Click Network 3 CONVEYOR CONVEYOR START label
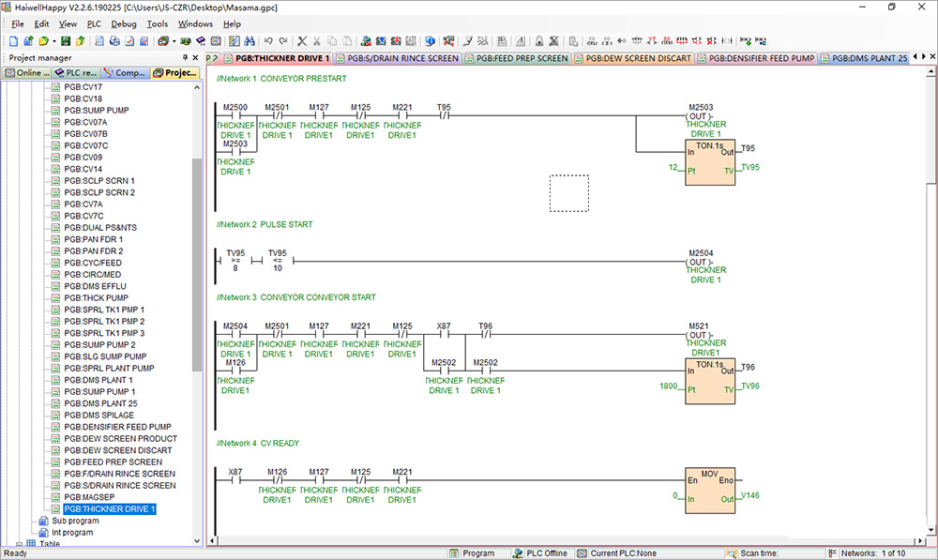Screen dimensions: 938x560 point(296,297)
